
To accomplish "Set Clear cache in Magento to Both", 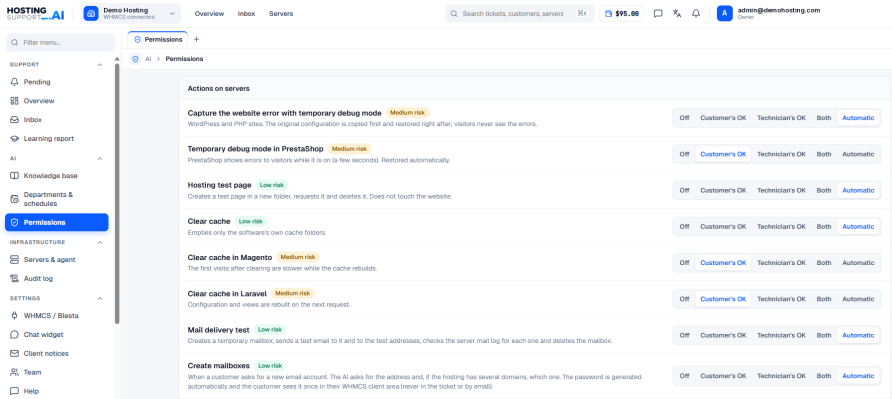I will (824, 263).
